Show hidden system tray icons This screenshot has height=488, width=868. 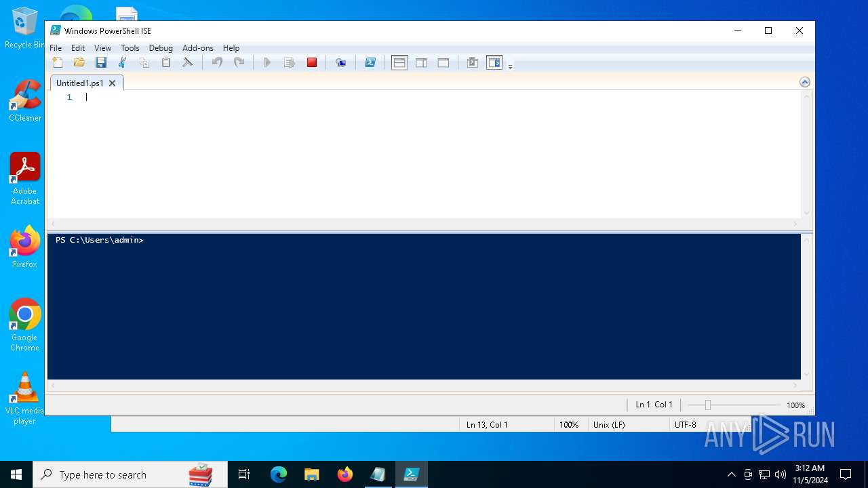(x=731, y=474)
